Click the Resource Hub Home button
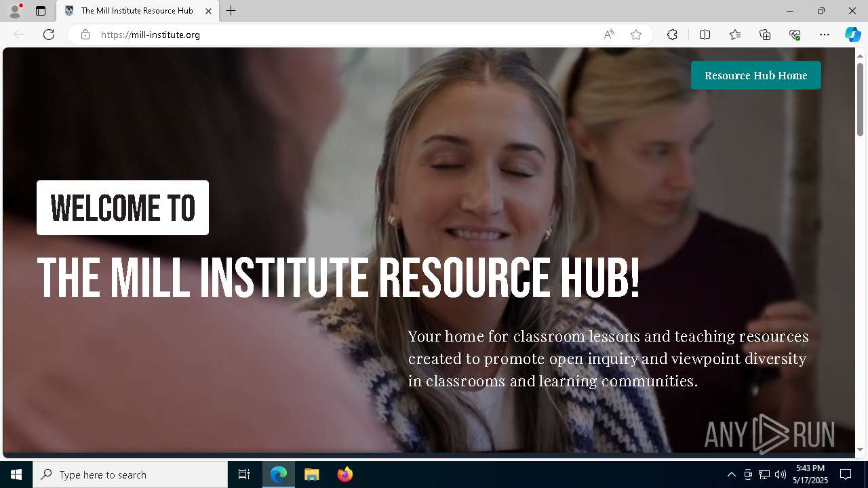 tap(756, 75)
